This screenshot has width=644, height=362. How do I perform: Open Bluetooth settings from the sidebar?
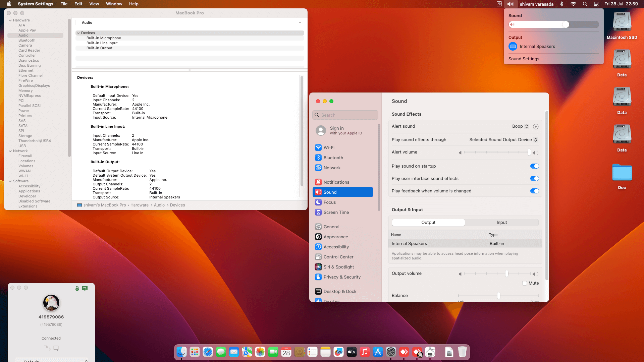pyautogui.click(x=333, y=158)
